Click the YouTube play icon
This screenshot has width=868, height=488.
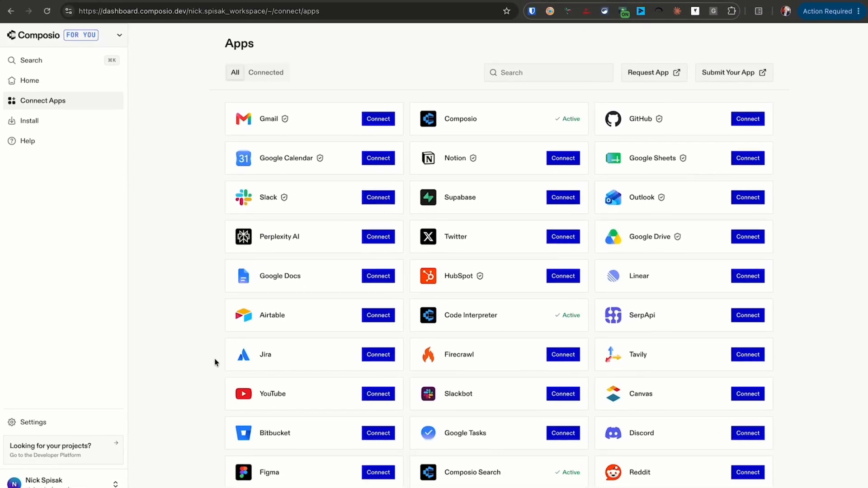pos(243,394)
